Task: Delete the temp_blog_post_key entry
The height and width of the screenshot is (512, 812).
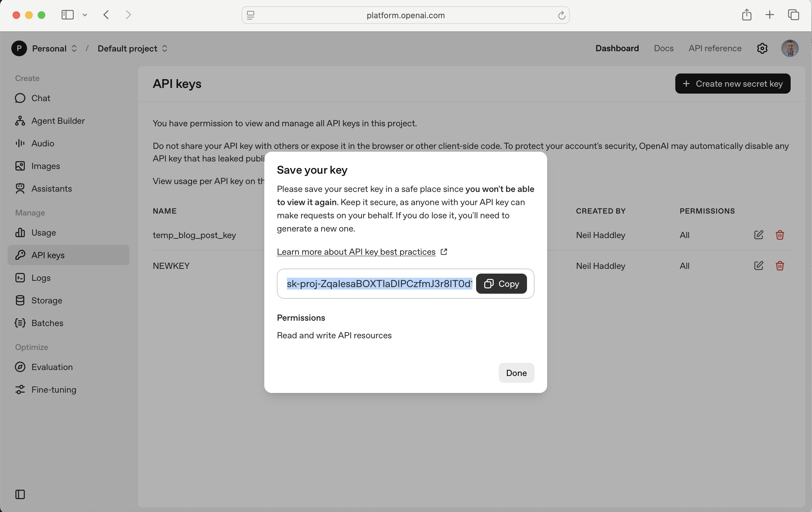Action: 779,235
